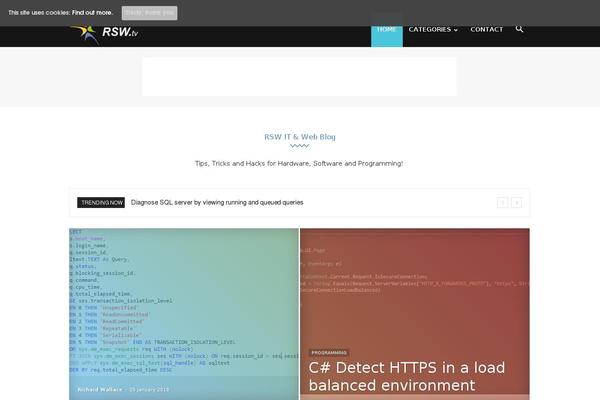This screenshot has width=600, height=400.
Task: Click the RSW.tv logo
Action: [104, 34]
